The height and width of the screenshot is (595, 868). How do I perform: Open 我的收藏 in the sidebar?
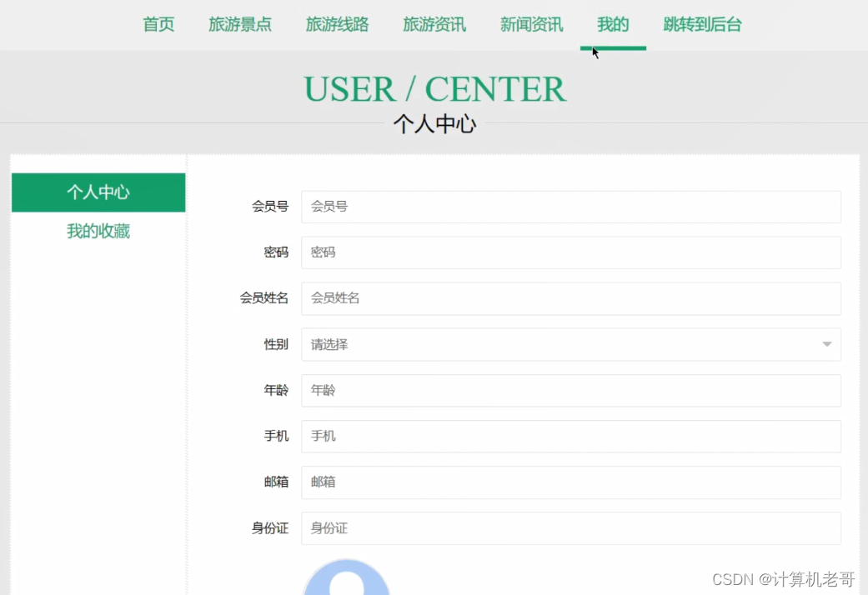98,231
